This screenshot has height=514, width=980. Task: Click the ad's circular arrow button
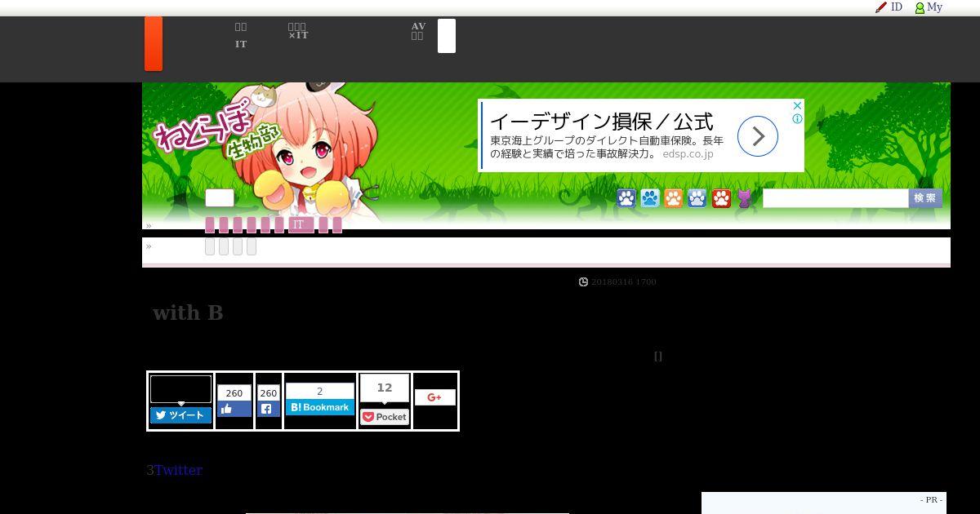click(758, 137)
